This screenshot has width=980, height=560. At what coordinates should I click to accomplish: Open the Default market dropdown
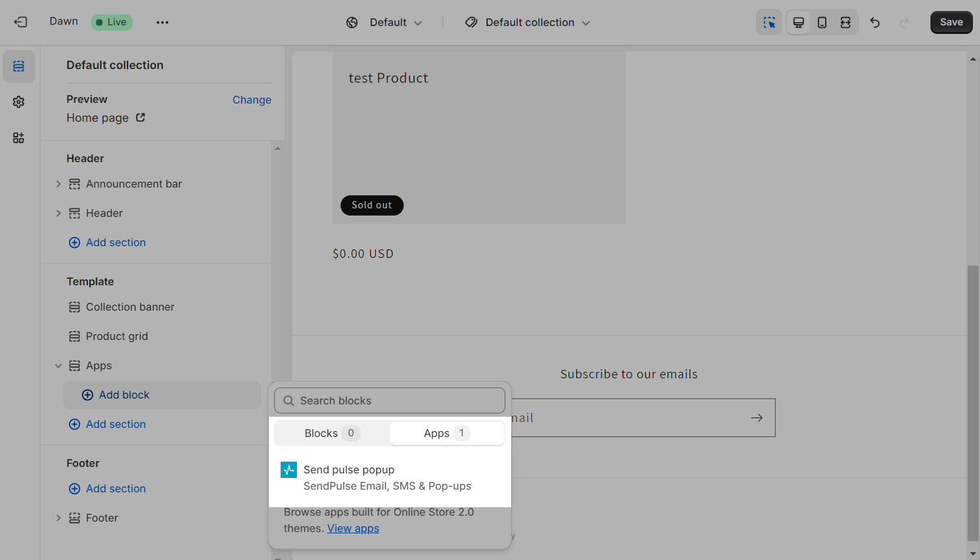click(x=384, y=23)
